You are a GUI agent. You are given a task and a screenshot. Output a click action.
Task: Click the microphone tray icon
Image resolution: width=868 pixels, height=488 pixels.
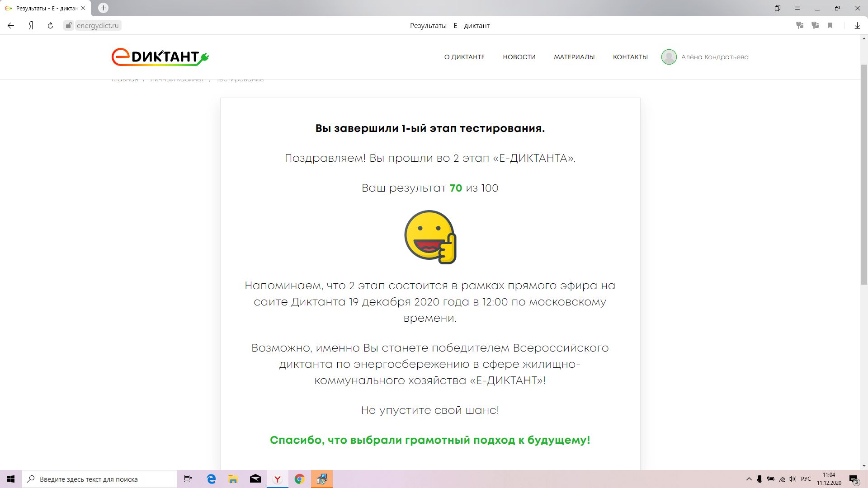[x=760, y=479]
